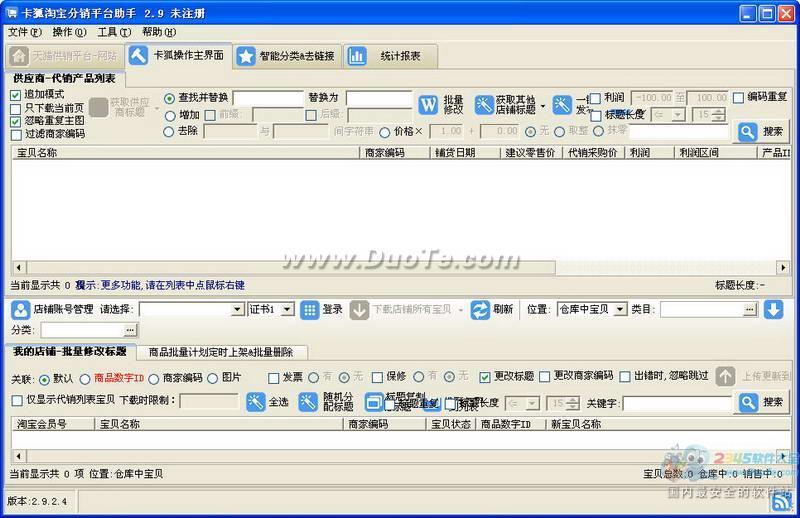Switch to 我的店铺-批量修改标题 tab

[x=70, y=351]
